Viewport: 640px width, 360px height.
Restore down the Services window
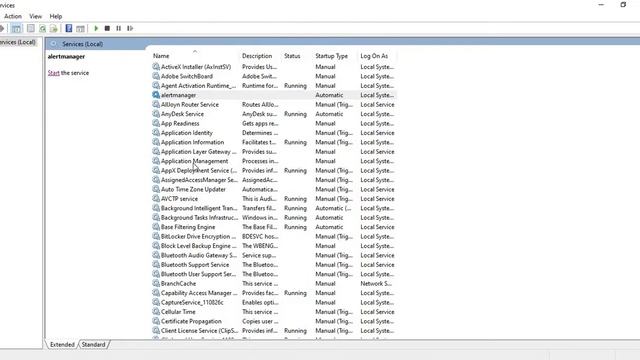coord(623,4)
